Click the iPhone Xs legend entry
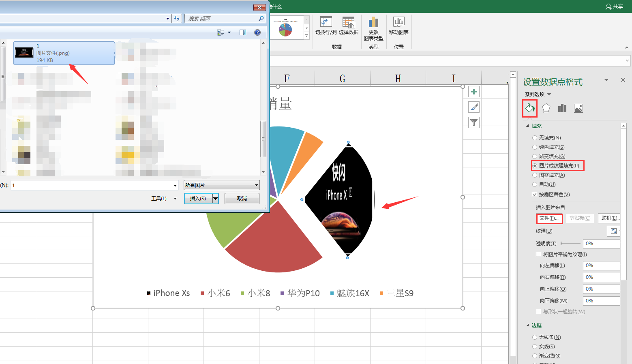The width and height of the screenshot is (632, 364). click(168, 293)
